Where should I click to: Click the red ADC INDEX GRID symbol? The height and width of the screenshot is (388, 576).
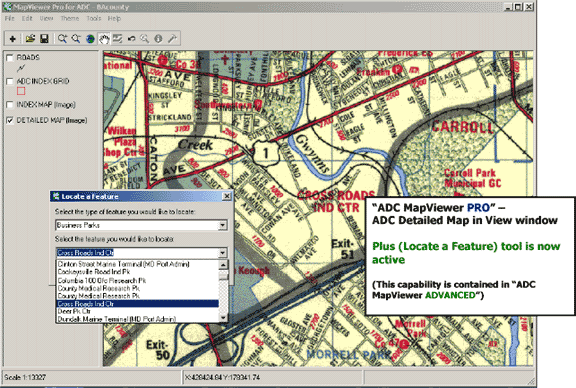click(x=21, y=91)
